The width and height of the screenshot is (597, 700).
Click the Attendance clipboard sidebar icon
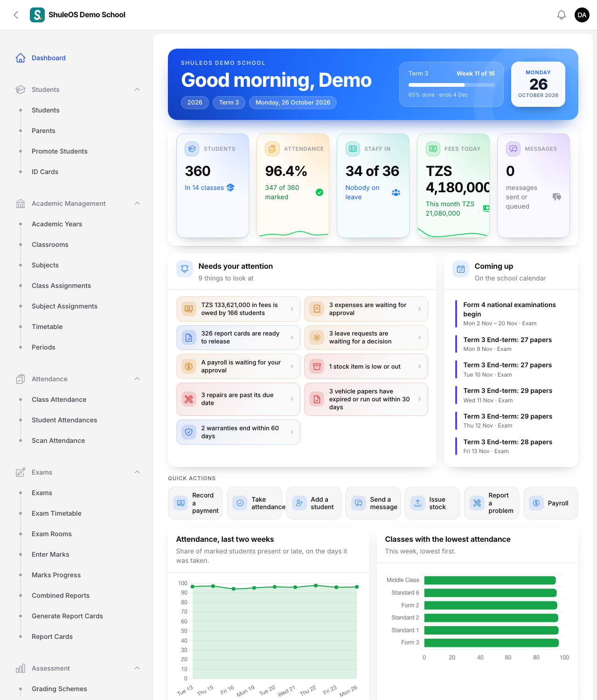[21, 379]
